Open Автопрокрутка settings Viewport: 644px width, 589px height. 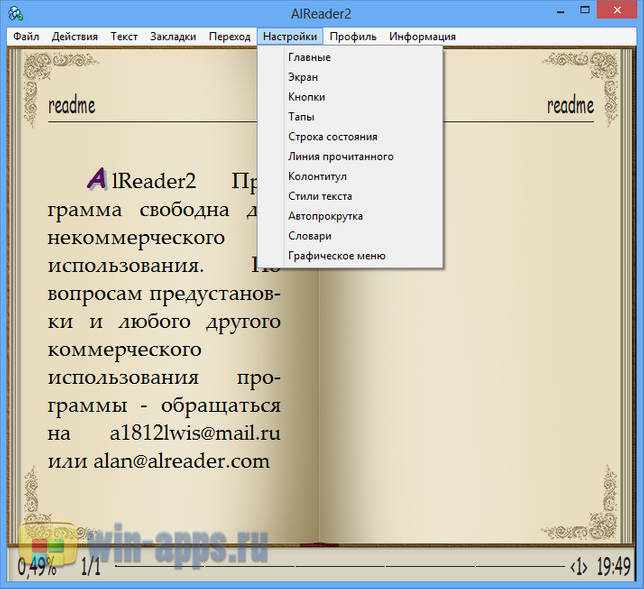tap(350, 216)
